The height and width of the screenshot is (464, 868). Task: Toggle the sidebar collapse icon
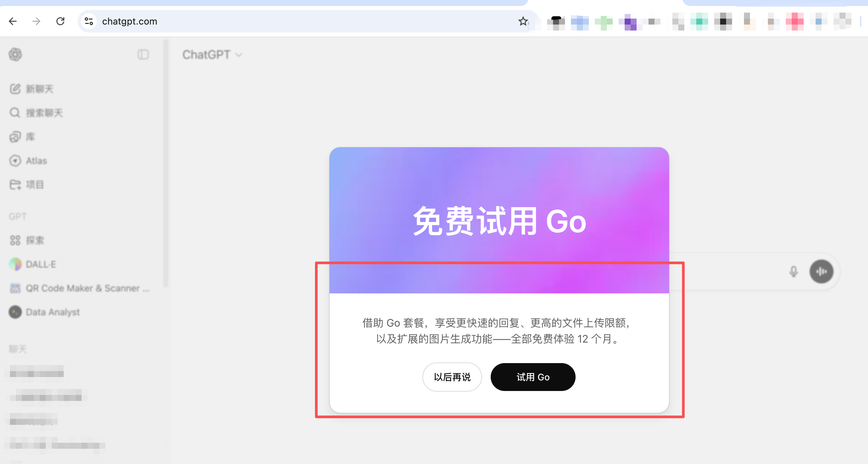pyautogui.click(x=143, y=54)
